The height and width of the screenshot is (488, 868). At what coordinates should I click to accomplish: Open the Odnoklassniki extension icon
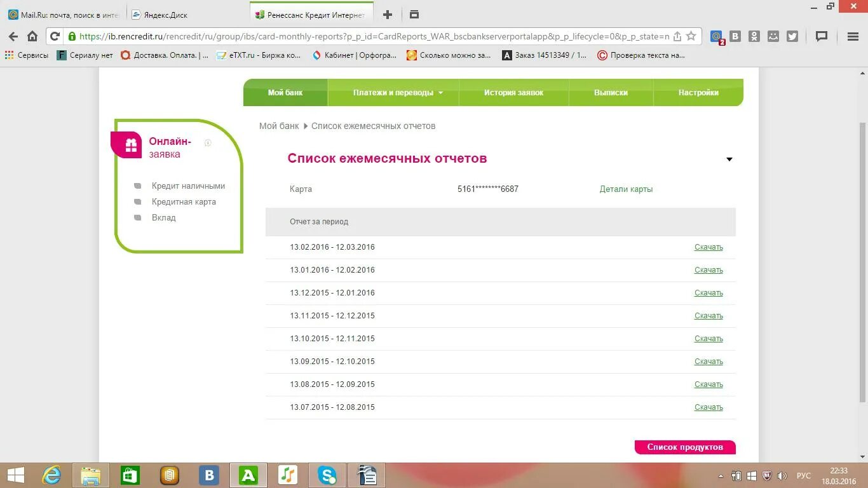click(x=754, y=36)
